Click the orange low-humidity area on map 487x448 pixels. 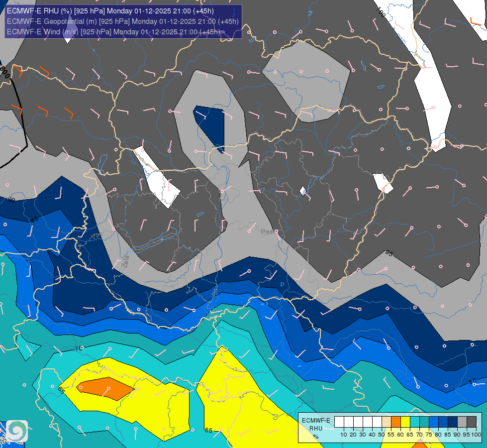coord(105,389)
